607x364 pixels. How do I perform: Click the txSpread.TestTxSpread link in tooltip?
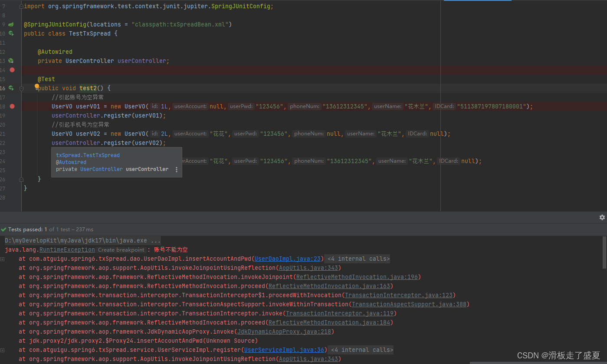tap(88, 155)
